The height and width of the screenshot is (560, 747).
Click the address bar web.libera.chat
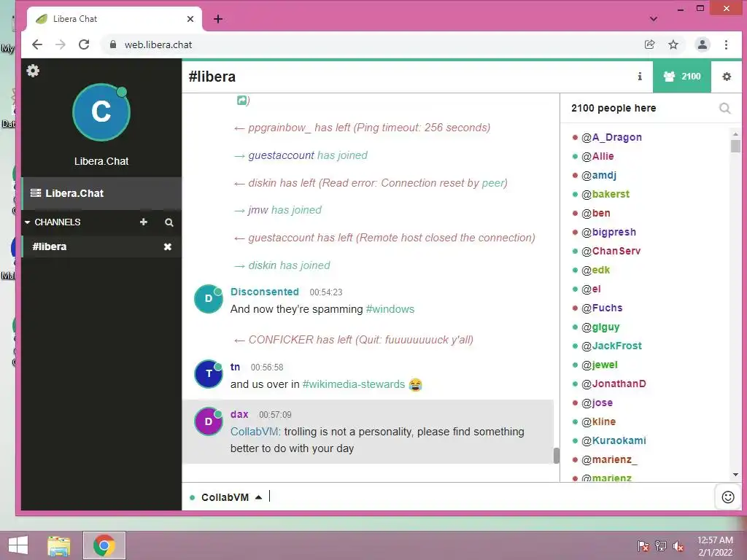click(158, 44)
